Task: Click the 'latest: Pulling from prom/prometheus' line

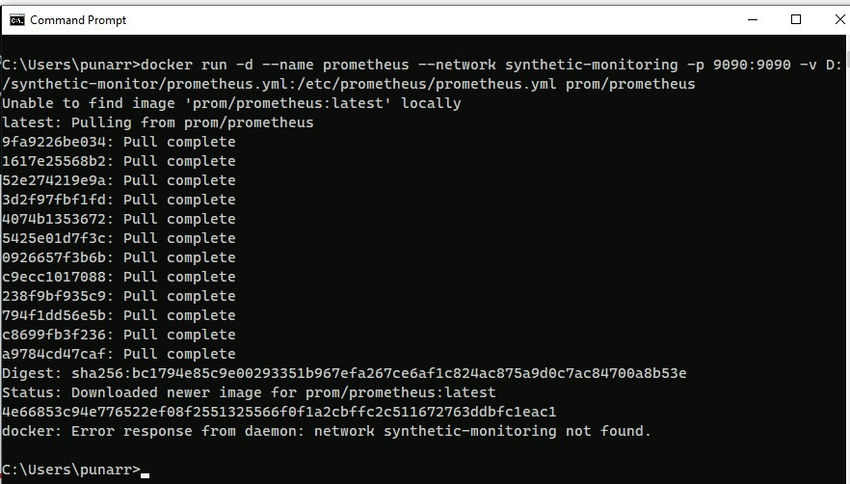Action: (x=158, y=123)
